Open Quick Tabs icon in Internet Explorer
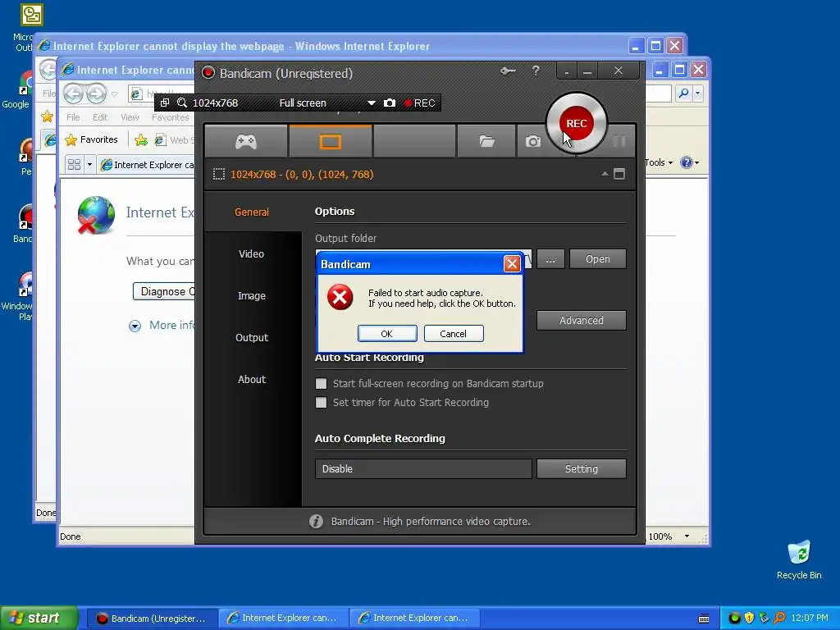The image size is (840, 630). coord(74,164)
